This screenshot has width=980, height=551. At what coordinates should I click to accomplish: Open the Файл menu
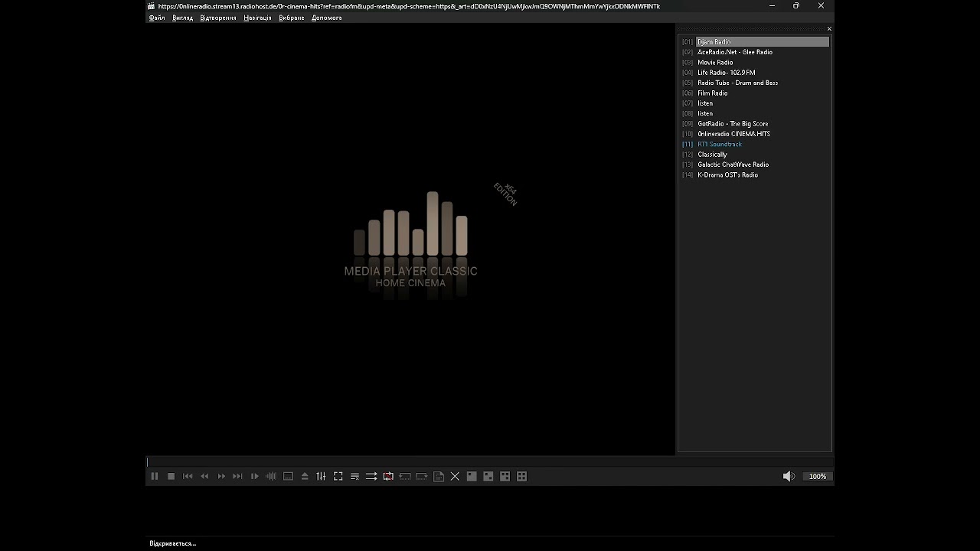(157, 18)
